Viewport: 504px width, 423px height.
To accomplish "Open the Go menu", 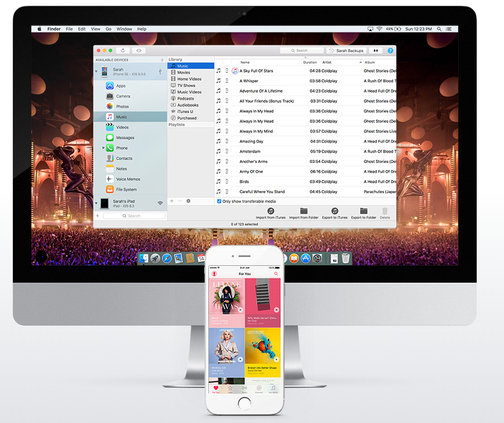I will pyautogui.click(x=108, y=29).
